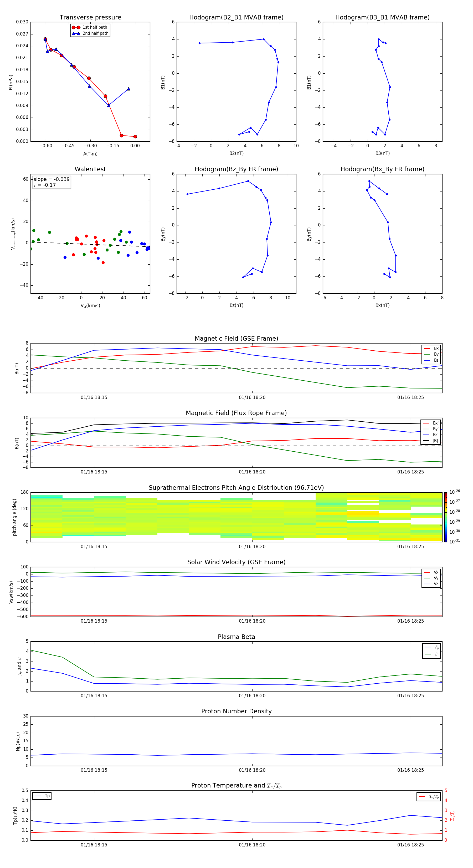Click the "Hodogram(Bz_By FR frame)" title
Viewport: 473px width, 868px height.
pyautogui.click(x=236, y=169)
